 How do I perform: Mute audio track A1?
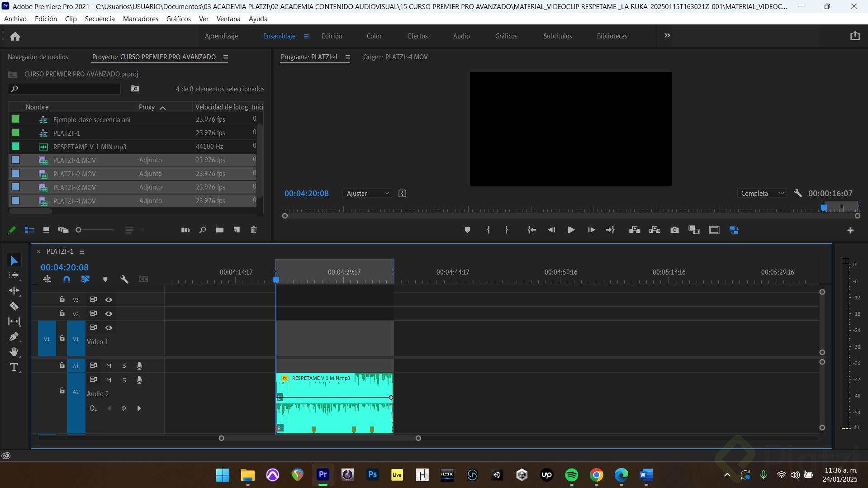point(109,365)
